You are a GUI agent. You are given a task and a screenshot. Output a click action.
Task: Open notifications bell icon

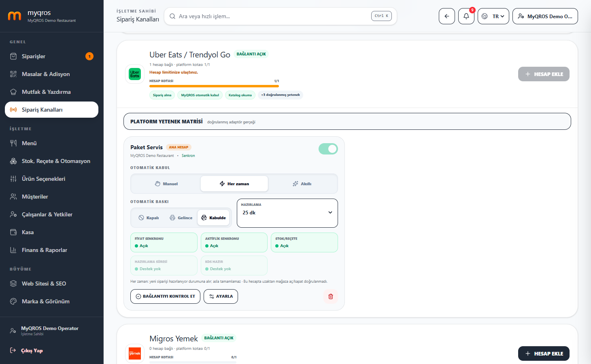(x=466, y=16)
